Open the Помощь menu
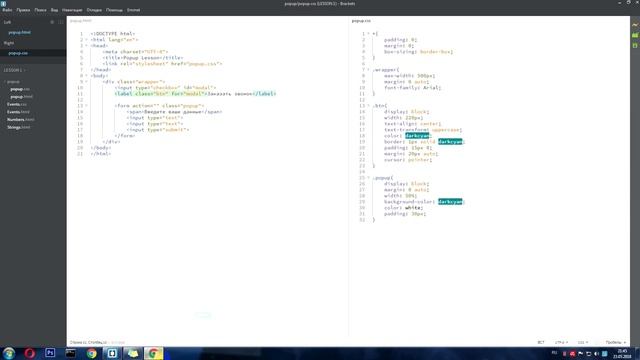 click(114, 10)
